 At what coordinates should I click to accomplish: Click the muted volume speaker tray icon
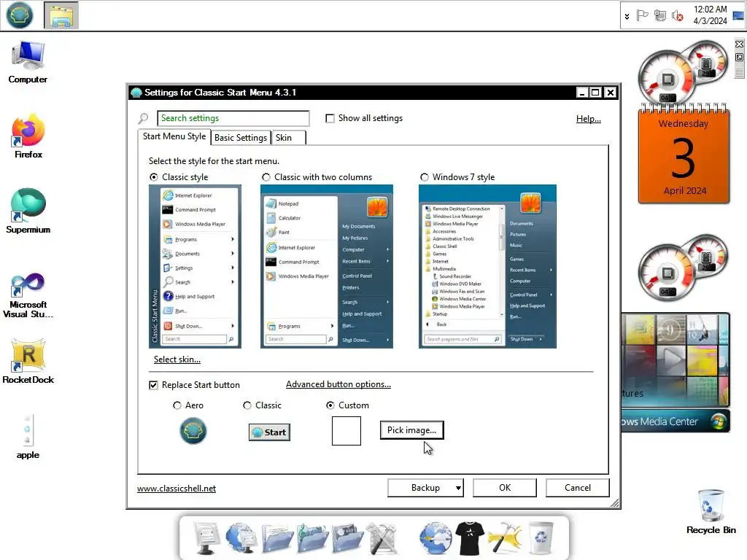point(677,16)
